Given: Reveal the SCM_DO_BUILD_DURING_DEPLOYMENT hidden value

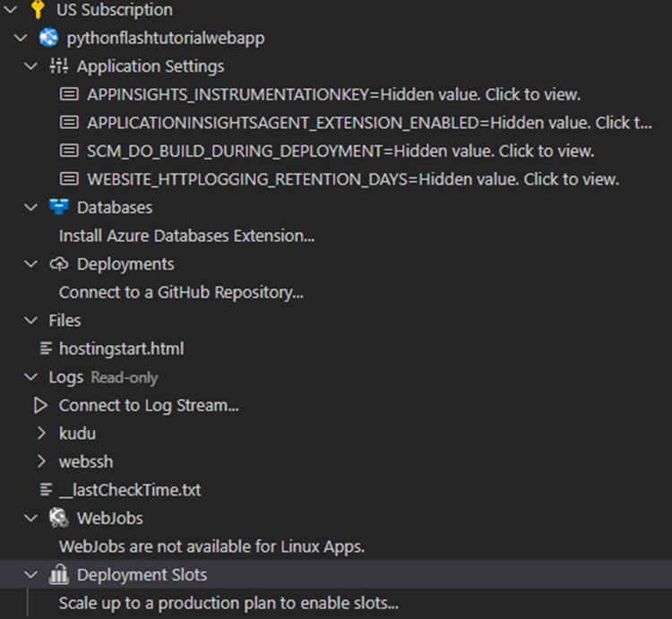Looking at the screenshot, I should pos(340,150).
